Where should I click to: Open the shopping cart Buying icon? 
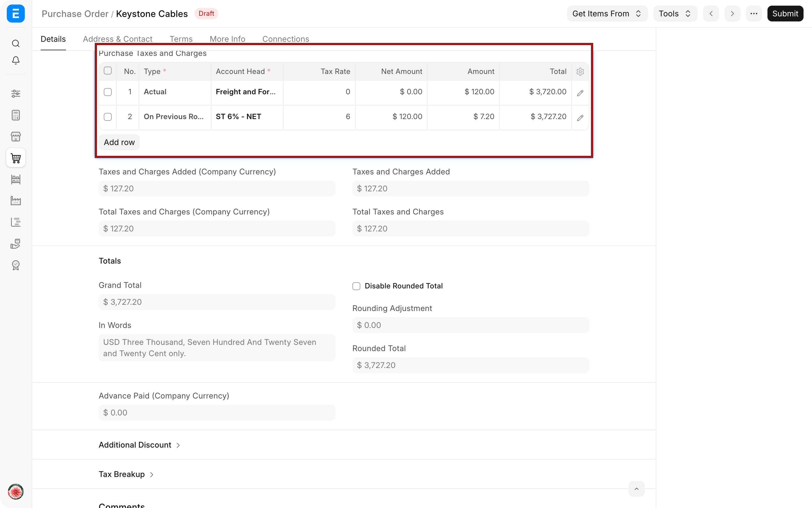16,158
